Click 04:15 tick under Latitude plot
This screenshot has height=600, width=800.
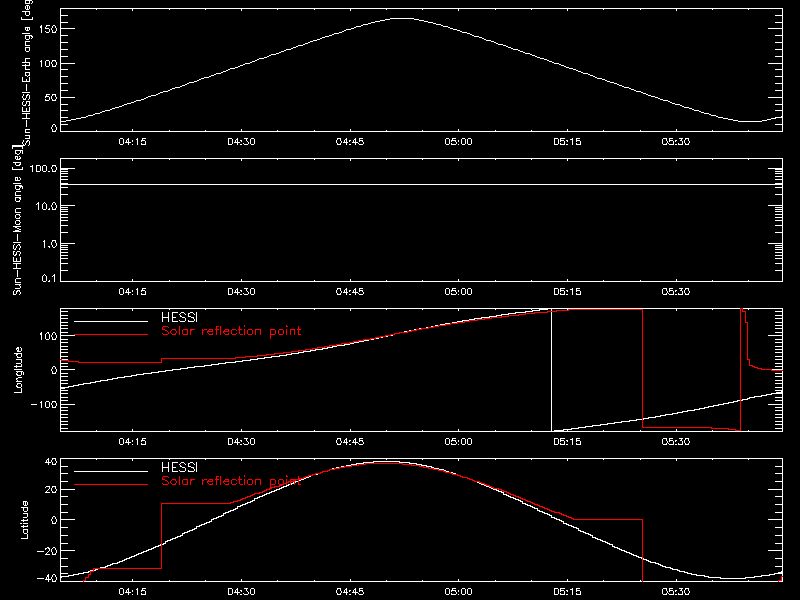132,591
